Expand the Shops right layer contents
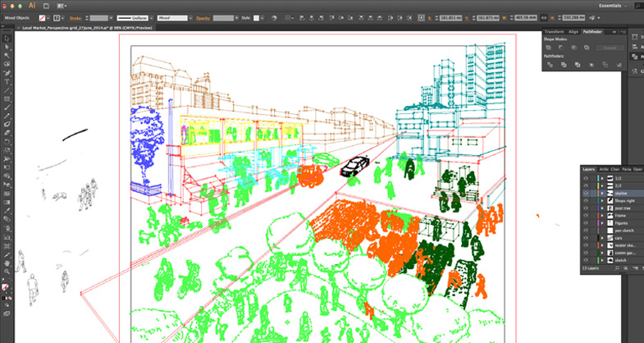Viewport: 644px width, 343px height. (x=602, y=200)
